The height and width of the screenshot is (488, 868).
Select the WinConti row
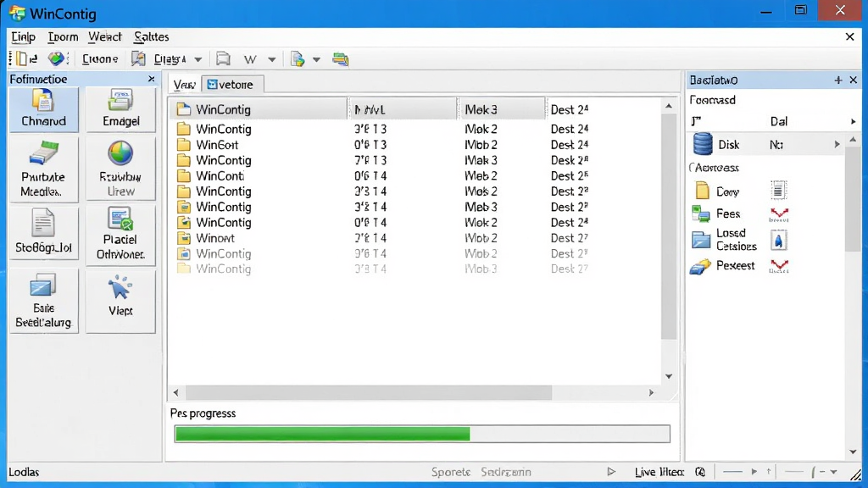click(415, 176)
